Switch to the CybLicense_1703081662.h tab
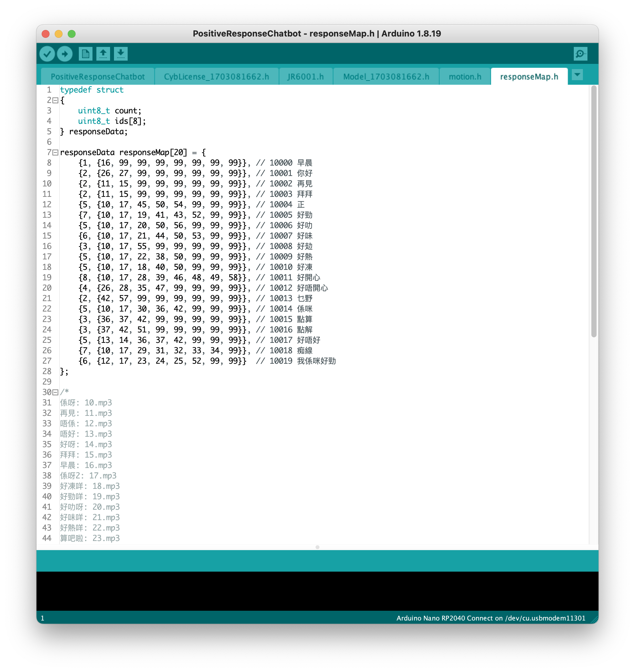This screenshot has width=635, height=672. (216, 76)
